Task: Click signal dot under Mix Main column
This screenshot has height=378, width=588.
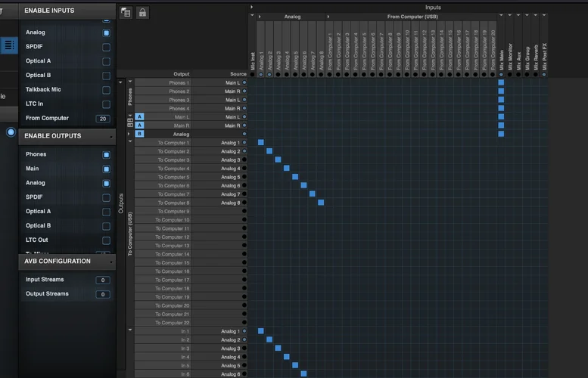Action: 501,75
